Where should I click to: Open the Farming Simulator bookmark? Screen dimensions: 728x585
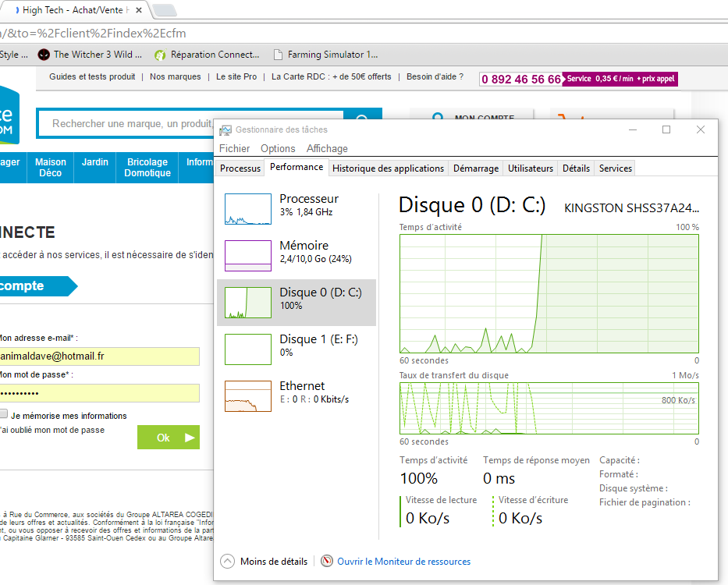point(326,55)
